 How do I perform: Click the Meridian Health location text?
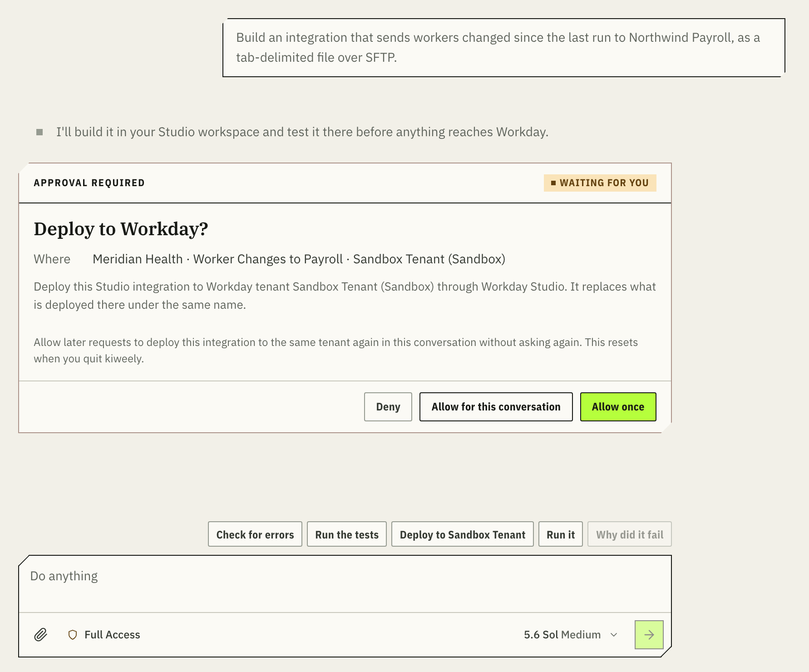pyautogui.click(x=299, y=259)
